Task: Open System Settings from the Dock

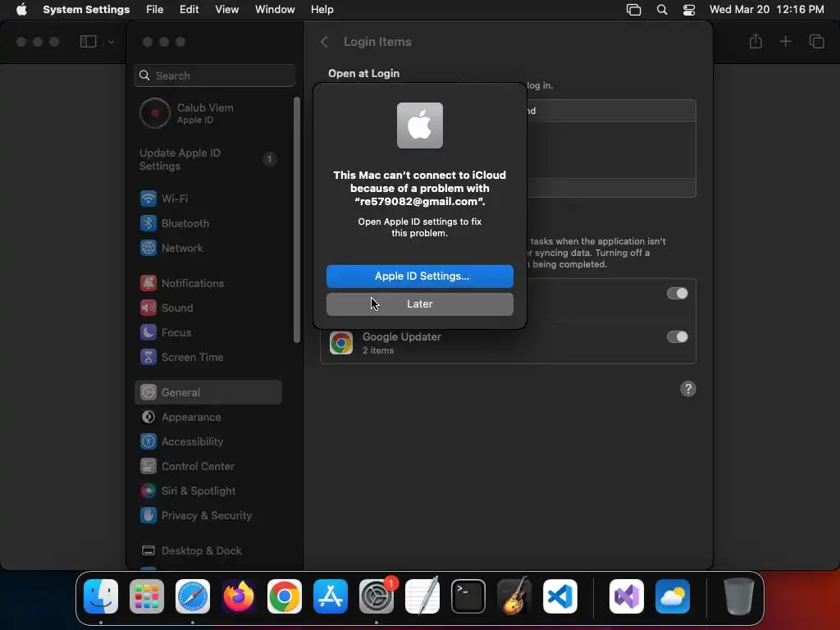Action: [x=376, y=596]
